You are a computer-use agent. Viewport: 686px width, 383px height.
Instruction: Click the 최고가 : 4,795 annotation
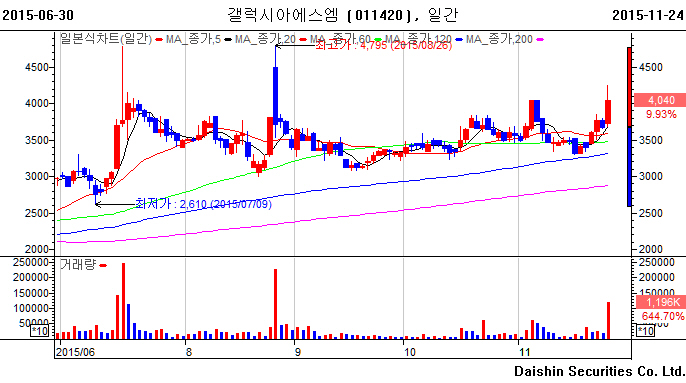click(384, 45)
